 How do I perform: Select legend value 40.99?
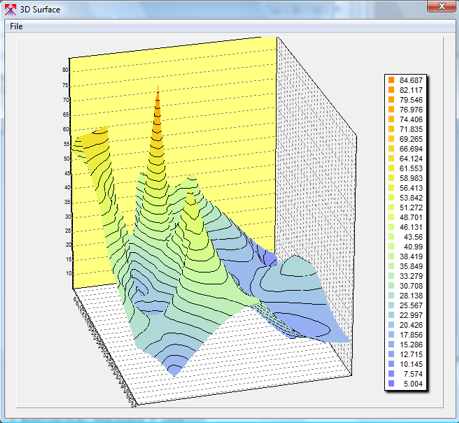[x=413, y=247]
